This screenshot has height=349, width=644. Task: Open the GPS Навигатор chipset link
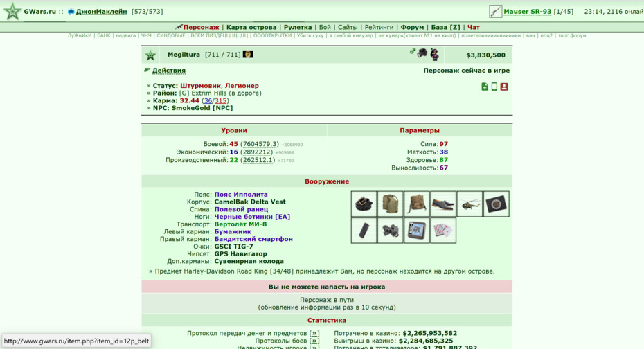tap(241, 253)
